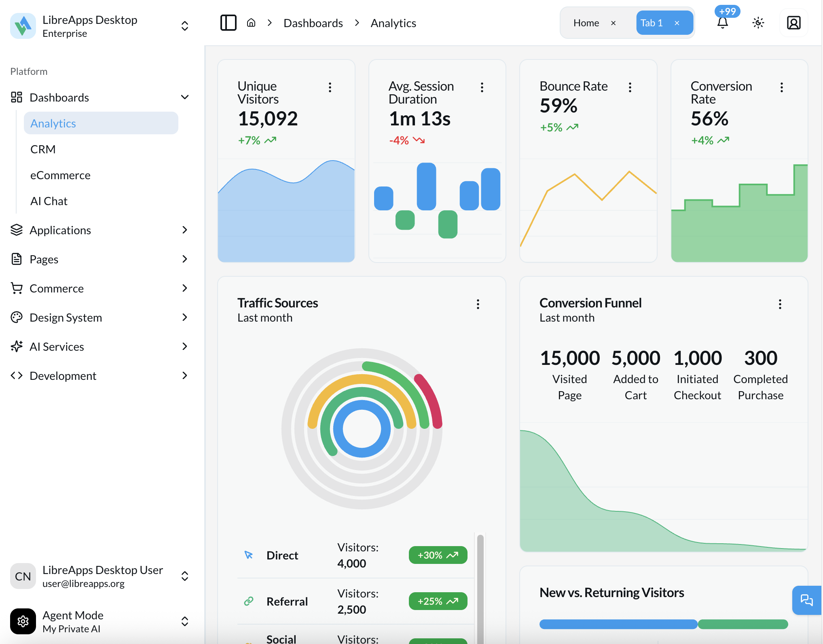Viewport: 823px width, 644px height.
Task: Open the user profile icon
Action: pos(793,23)
